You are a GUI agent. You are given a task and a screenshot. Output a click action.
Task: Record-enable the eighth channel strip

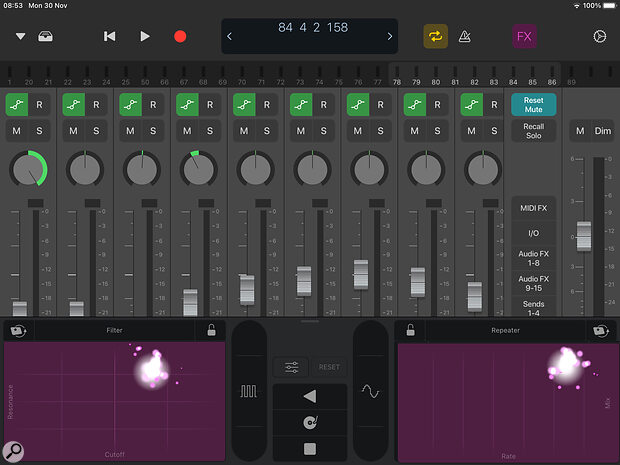coord(437,105)
